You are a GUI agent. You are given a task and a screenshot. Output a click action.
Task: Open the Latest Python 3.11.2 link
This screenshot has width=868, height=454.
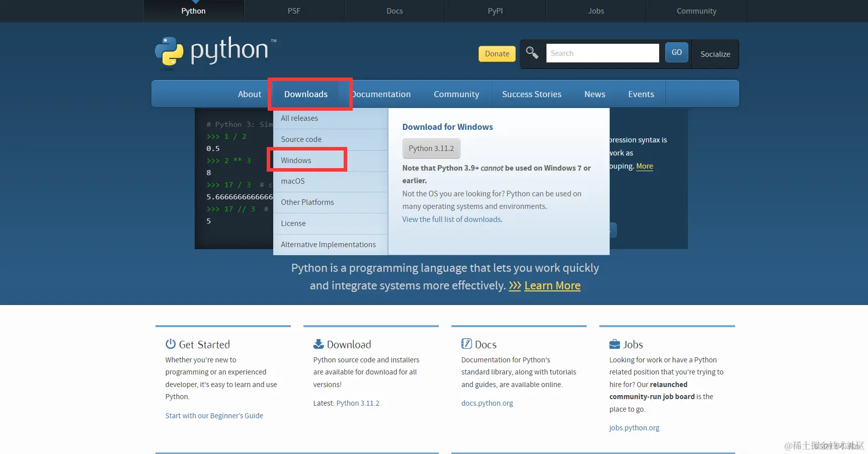click(x=358, y=403)
